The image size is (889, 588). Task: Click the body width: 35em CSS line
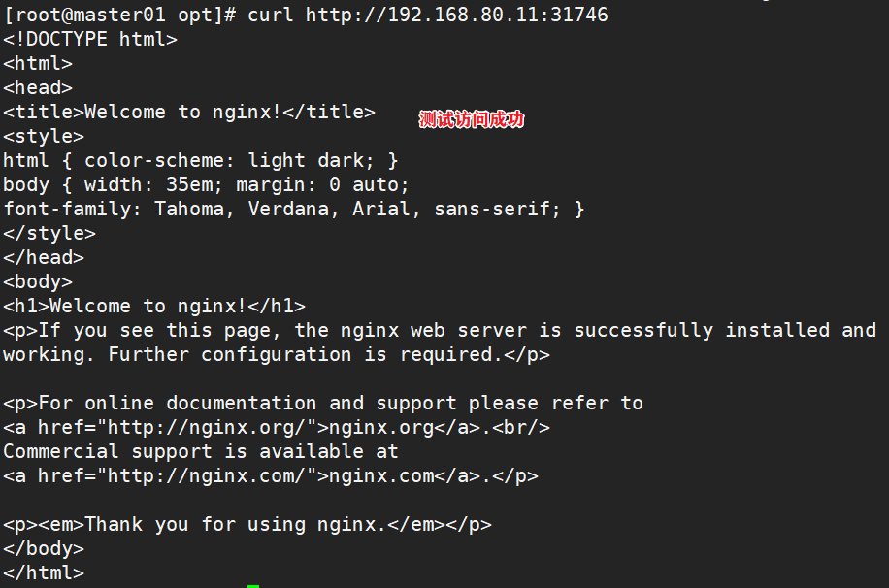pos(207,184)
